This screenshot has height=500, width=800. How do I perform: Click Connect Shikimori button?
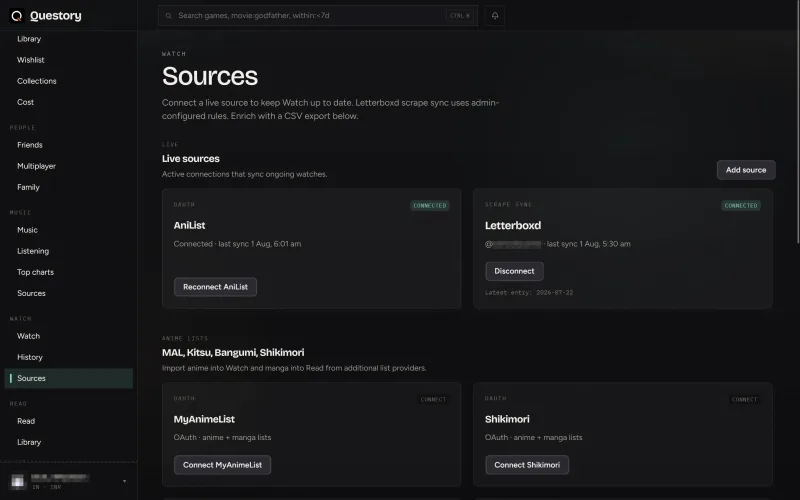point(527,465)
